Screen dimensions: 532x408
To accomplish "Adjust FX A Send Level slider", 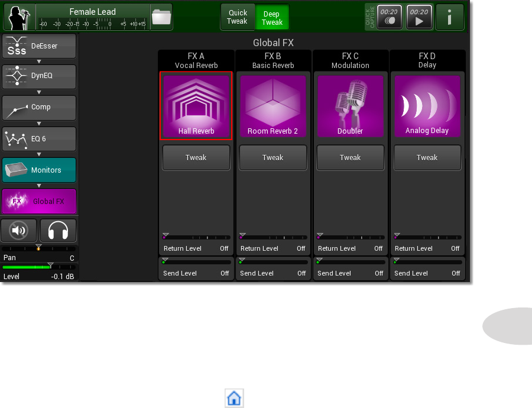I will [196, 262].
